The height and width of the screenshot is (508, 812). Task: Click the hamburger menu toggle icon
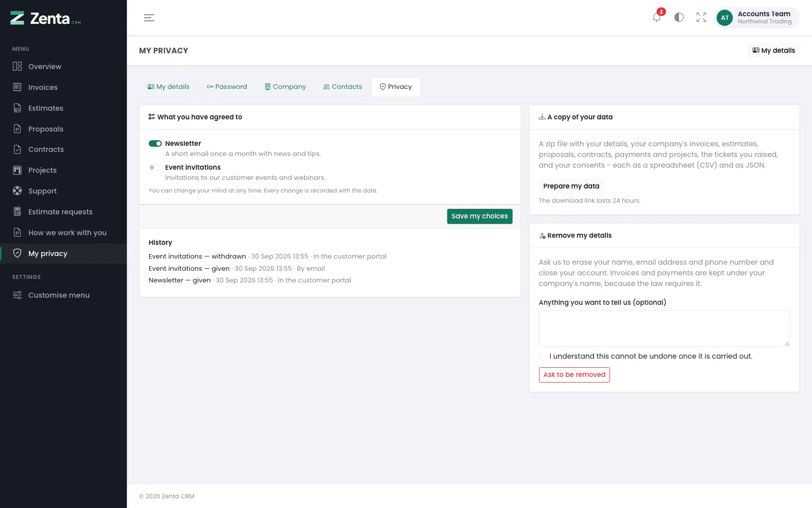click(149, 18)
